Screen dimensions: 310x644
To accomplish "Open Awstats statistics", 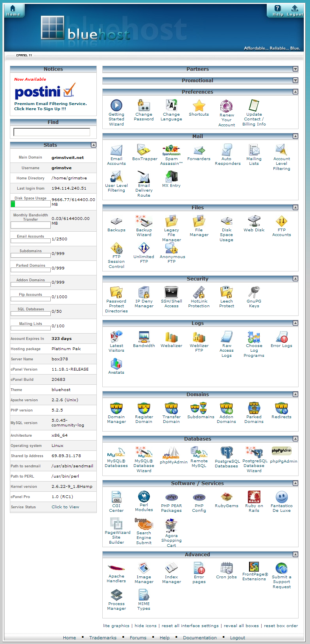I will tap(116, 366).
